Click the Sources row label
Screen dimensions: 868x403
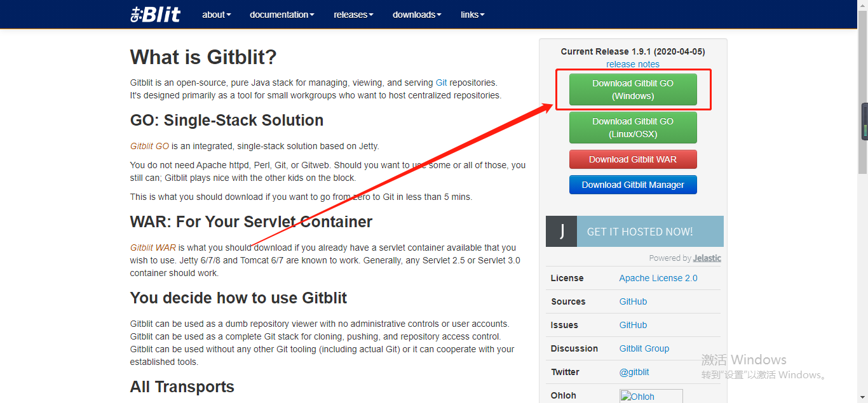pos(568,301)
